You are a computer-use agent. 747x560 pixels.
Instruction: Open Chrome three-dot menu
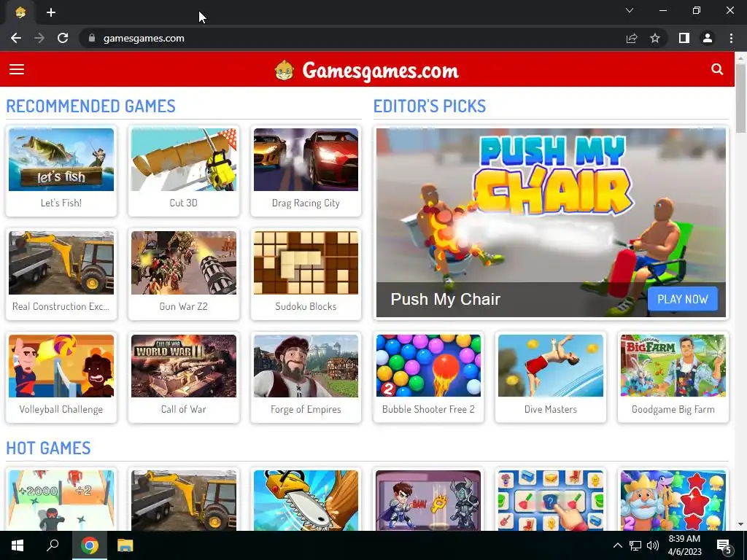pyautogui.click(x=731, y=38)
